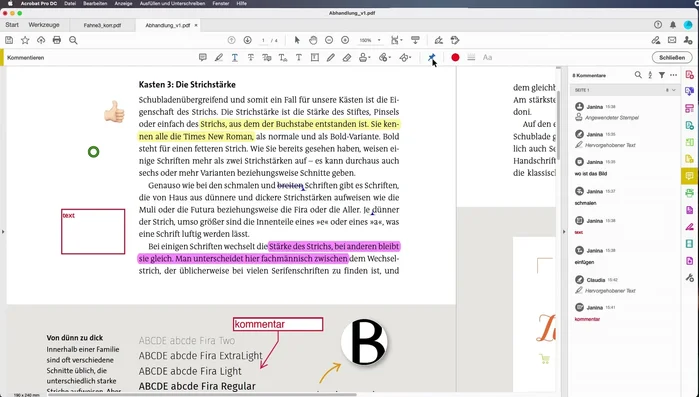Viewport: 699px width, 397px height.
Task: Open the Anzeige menu
Action: click(x=123, y=3)
